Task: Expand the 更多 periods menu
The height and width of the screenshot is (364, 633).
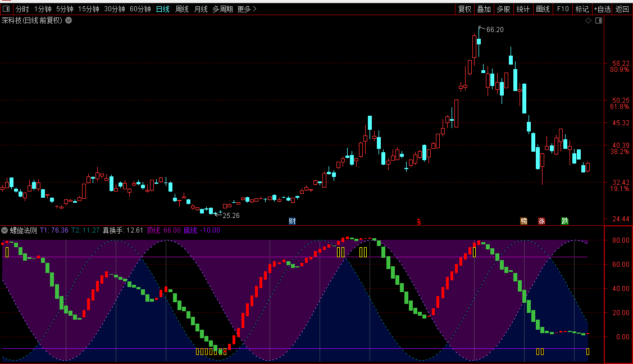Action: (x=247, y=9)
